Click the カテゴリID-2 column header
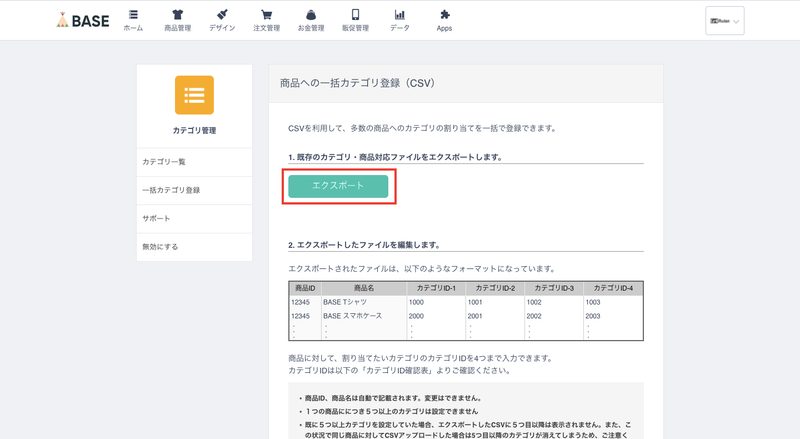This screenshot has width=800, height=439. [x=495, y=288]
